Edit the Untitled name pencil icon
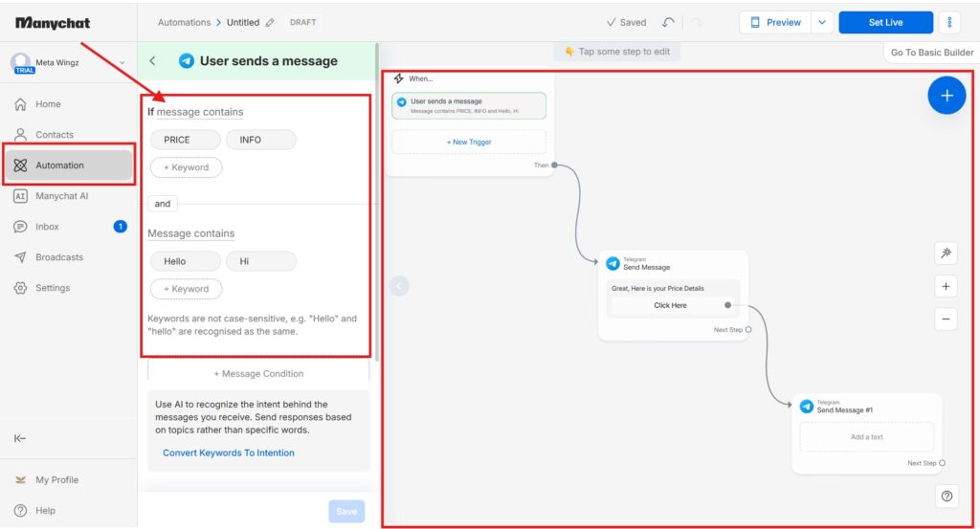Viewport: 980px width, 529px height. (270, 23)
